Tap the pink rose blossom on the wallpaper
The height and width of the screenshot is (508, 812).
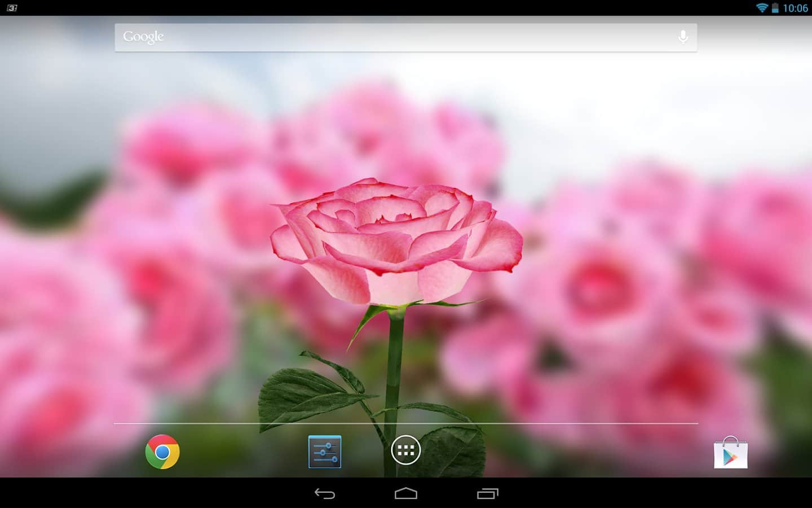click(395, 237)
